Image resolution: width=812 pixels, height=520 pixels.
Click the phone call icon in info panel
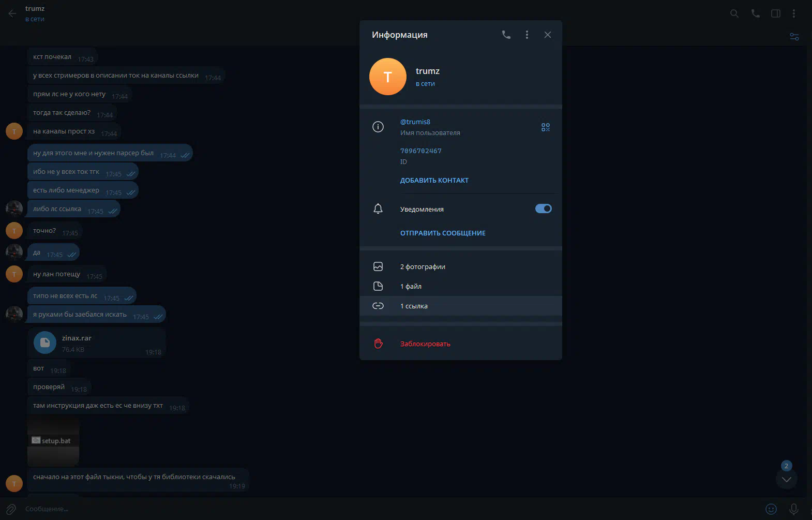click(x=506, y=35)
